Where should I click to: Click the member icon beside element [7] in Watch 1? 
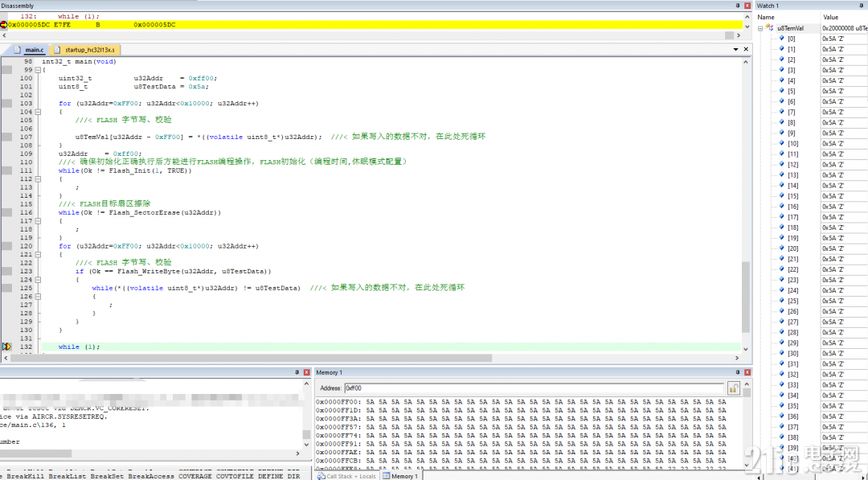pyautogui.click(x=782, y=112)
